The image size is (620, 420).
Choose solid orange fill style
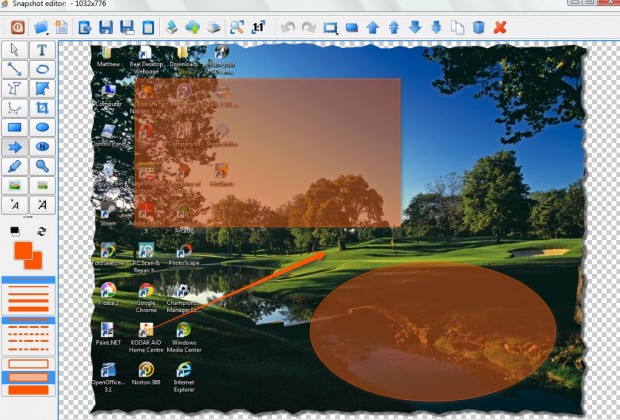[28, 390]
